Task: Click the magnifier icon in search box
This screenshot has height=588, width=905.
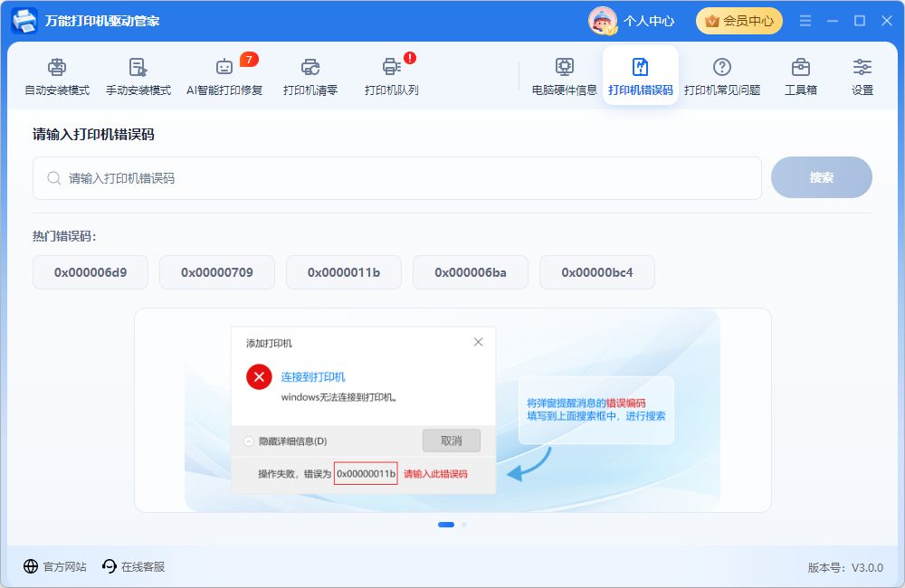Action: coord(54,178)
